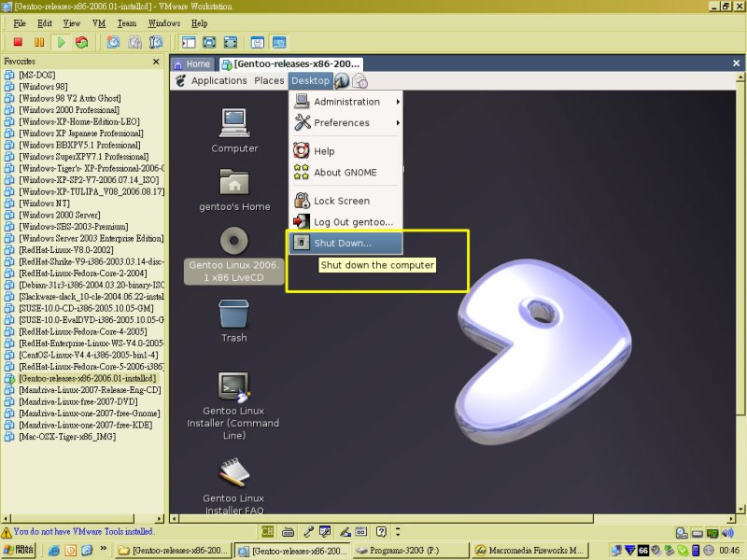The height and width of the screenshot is (560, 747).
Task: Click the Gentoo Linux LiveCD disc icon
Action: [234, 241]
